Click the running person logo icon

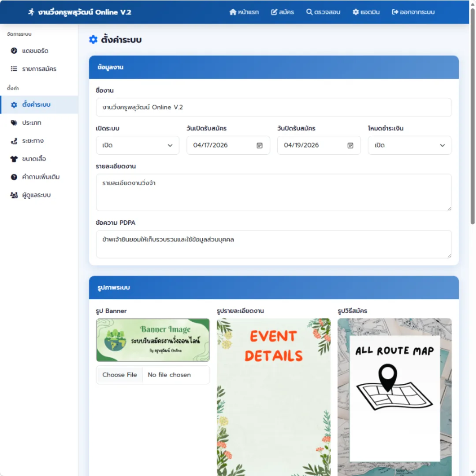(x=31, y=12)
